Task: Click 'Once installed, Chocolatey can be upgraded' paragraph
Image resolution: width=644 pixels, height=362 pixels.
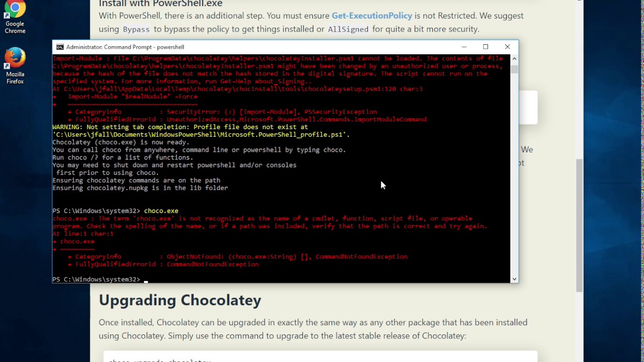Action: [313, 329]
